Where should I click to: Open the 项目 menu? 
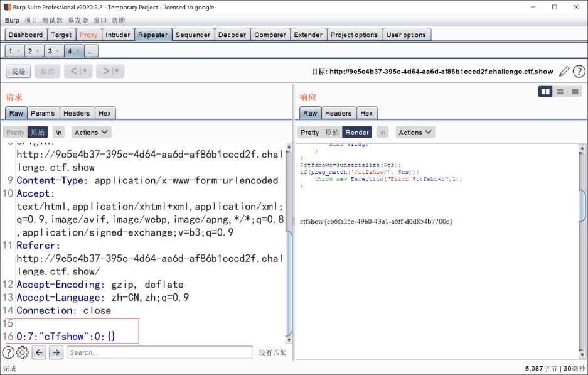pyautogui.click(x=31, y=20)
